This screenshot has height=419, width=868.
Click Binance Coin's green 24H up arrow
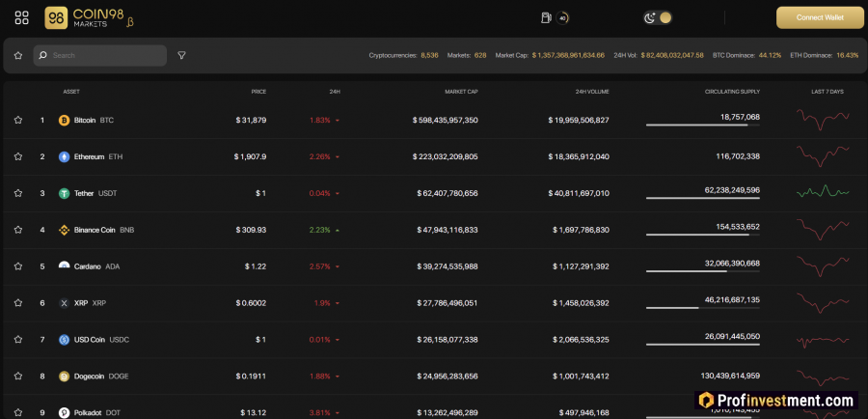pos(338,230)
